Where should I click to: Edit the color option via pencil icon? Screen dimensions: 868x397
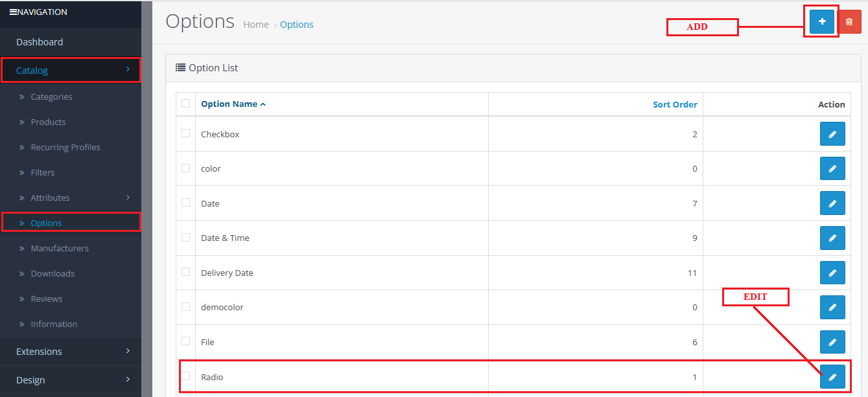click(x=832, y=168)
